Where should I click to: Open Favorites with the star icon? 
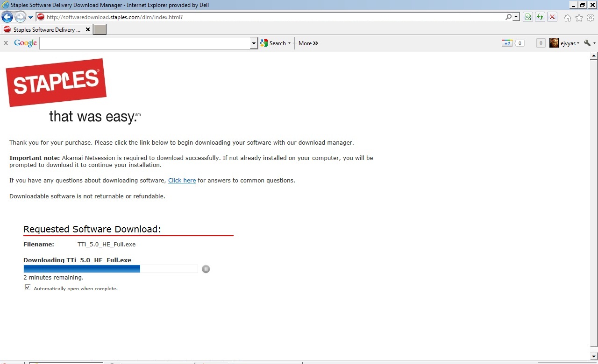579,18
